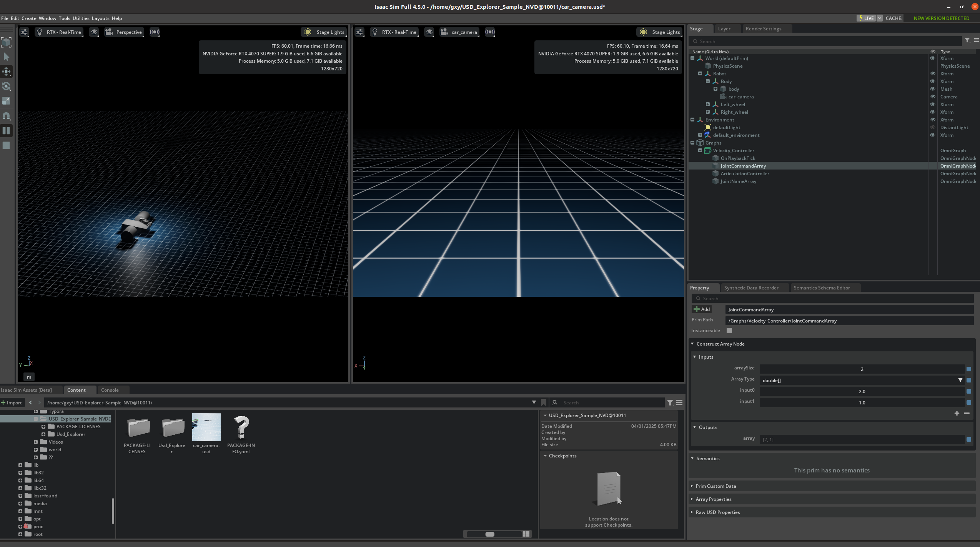Screen dimensions: 980x547
Task: Expand the Raw USD Properties section
Action: pyautogui.click(x=717, y=512)
